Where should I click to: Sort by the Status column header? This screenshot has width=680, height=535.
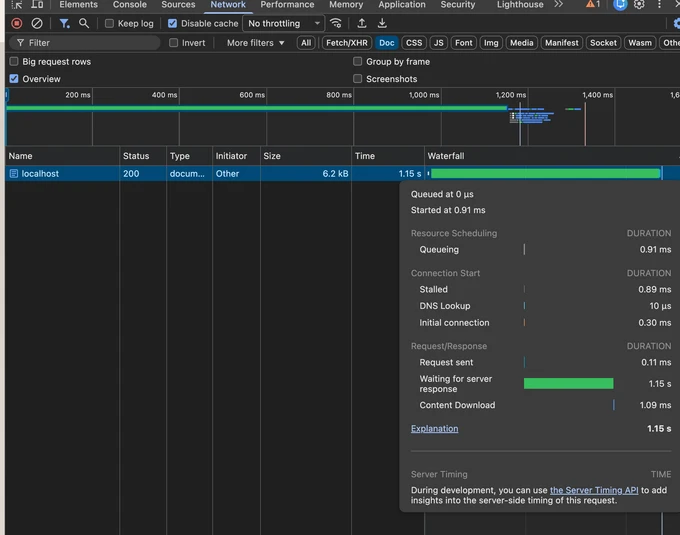tap(143, 156)
